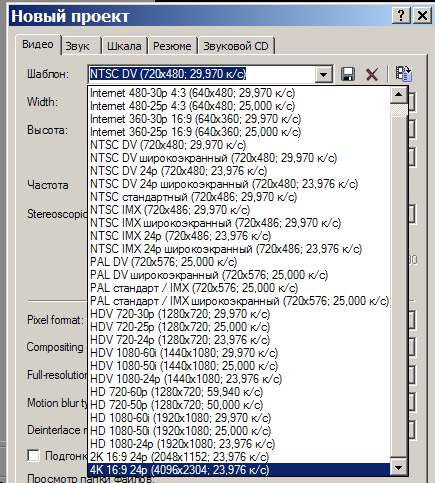Choose Internet 360-30p 16:9 template

[239, 119]
